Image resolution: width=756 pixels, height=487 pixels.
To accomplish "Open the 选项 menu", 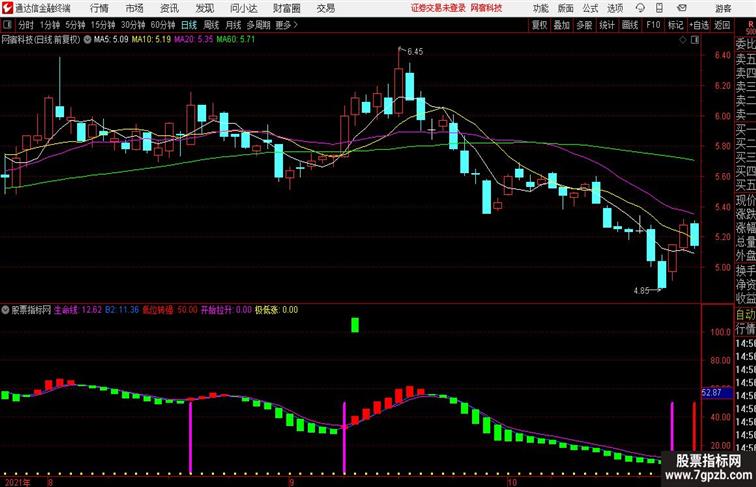I will (615, 8).
